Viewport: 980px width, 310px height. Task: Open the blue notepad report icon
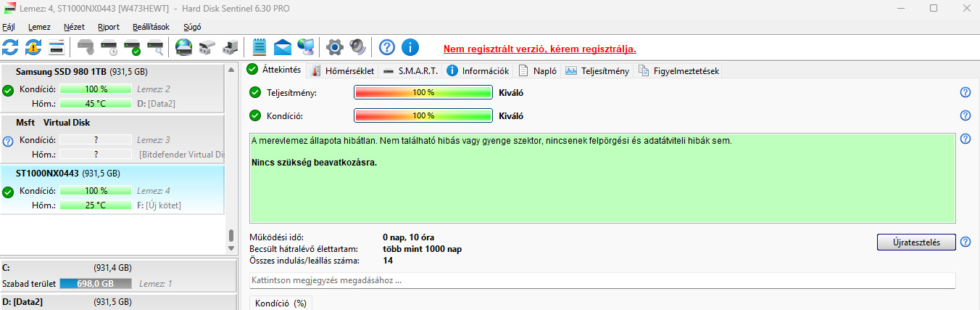pos(259,48)
